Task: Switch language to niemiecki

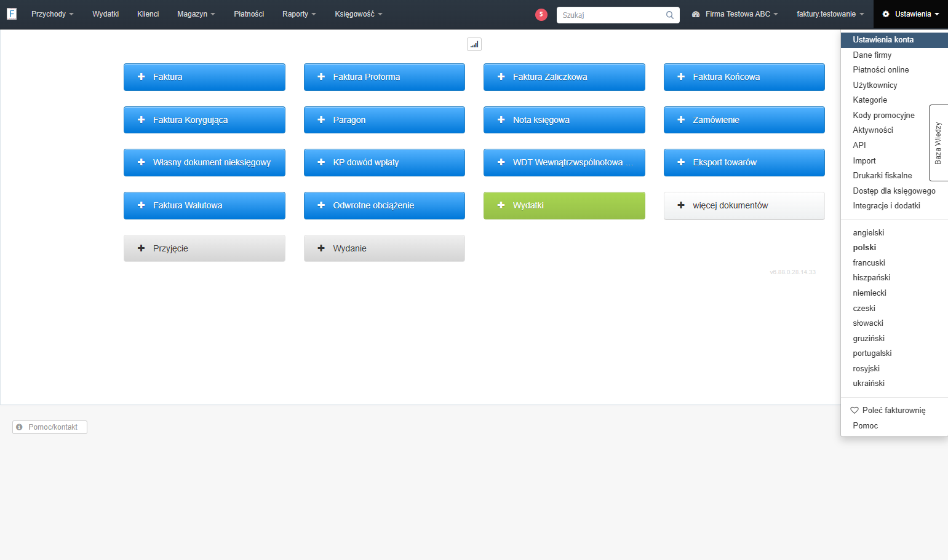Action: point(894,293)
